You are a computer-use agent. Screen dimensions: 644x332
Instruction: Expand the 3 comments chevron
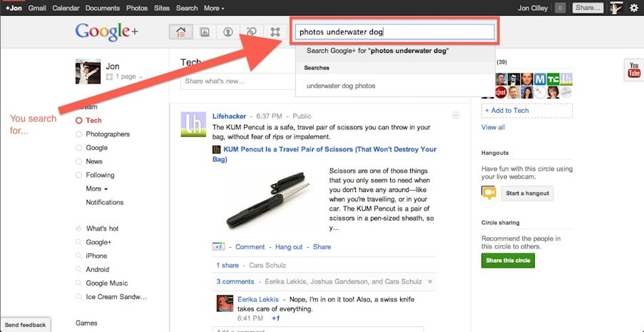(x=430, y=282)
